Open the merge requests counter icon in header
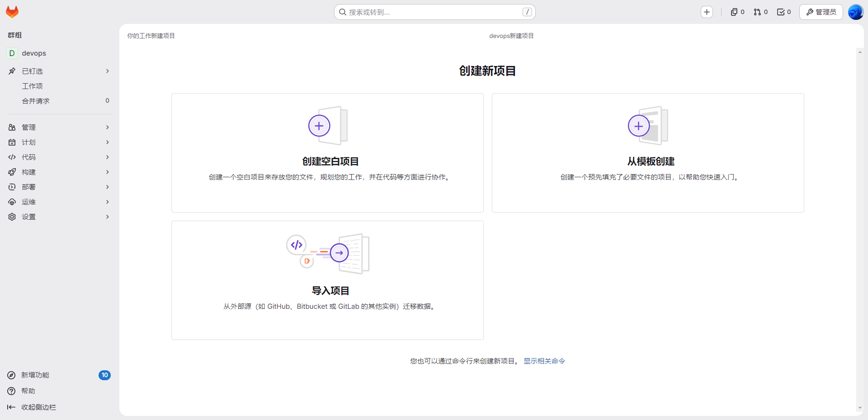The image size is (868, 420). [760, 12]
